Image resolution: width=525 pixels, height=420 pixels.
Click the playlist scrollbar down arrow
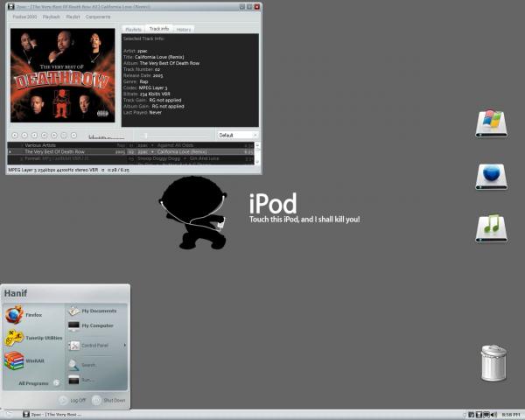257,162
